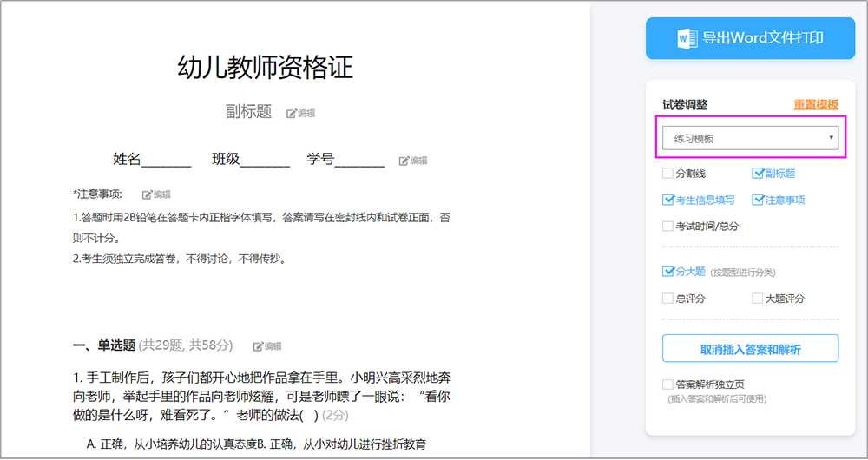
Task: Click the 试卷调整 panel heading
Action: [x=685, y=105]
